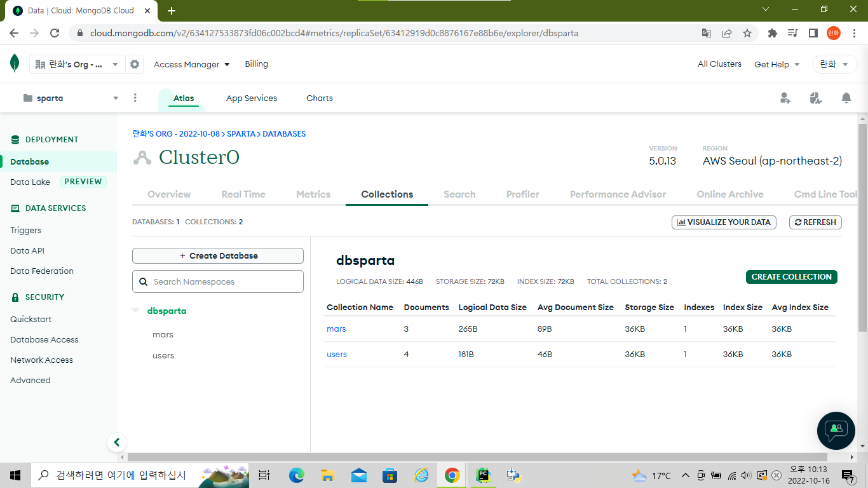This screenshot has height=488, width=868.
Task: Open a new browser tab
Action: point(172,11)
